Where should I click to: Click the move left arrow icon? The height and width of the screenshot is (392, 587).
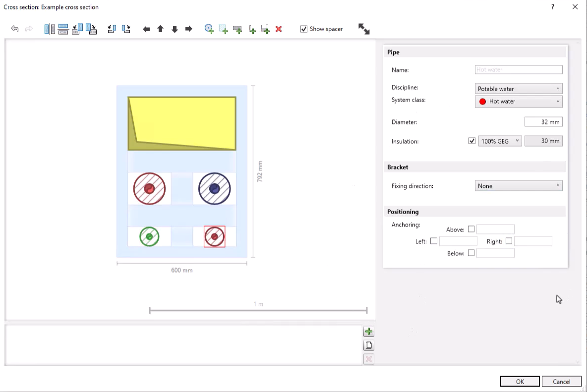pyautogui.click(x=146, y=29)
